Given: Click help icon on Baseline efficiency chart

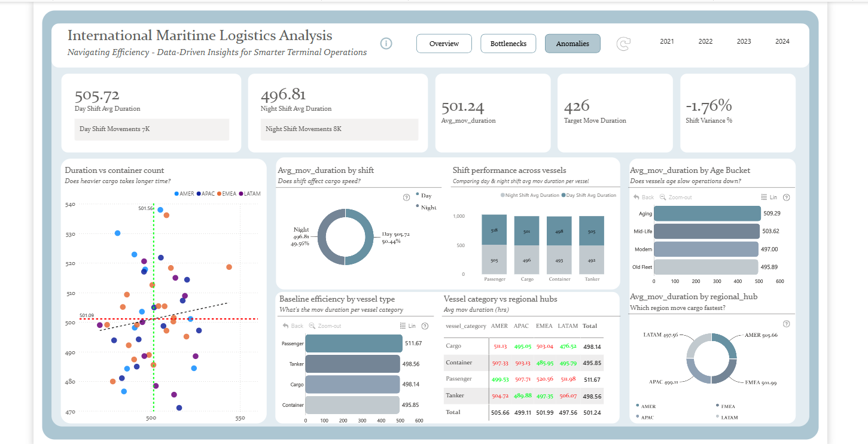Looking at the screenshot, I should click(x=425, y=326).
